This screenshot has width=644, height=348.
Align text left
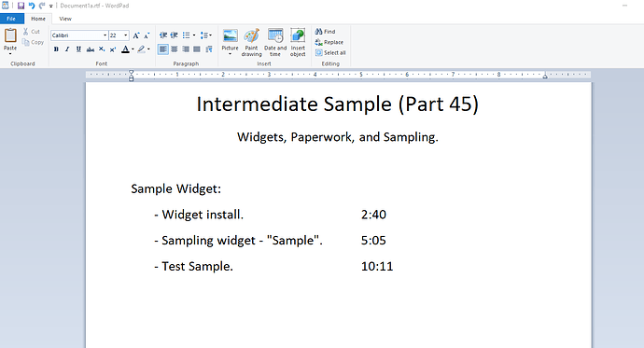[163, 49]
